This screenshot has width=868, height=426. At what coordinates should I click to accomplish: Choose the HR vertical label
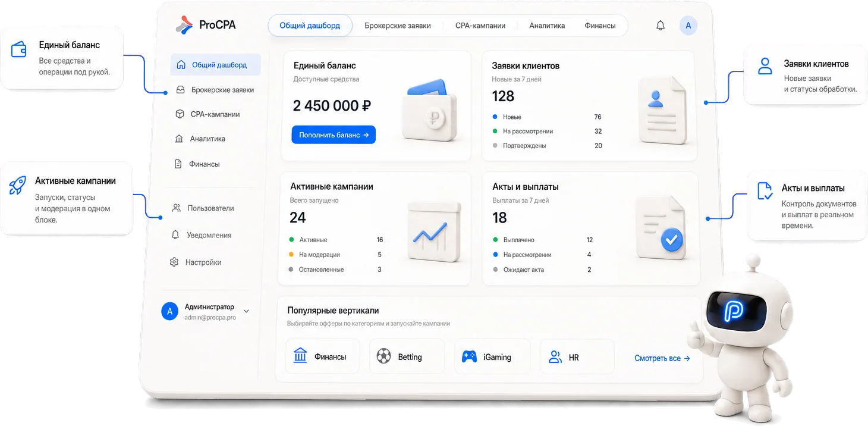tap(574, 358)
